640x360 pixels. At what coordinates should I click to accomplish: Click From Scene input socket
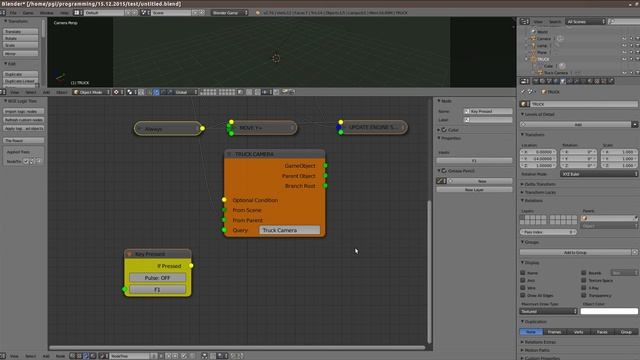[x=224, y=210]
